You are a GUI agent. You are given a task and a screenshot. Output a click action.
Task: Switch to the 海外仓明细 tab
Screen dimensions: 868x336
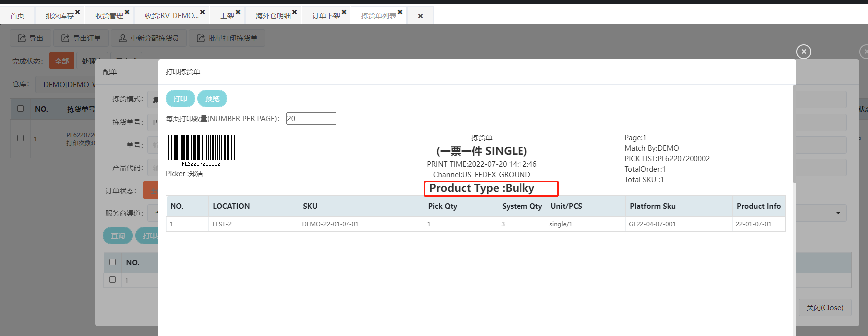pos(273,16)
